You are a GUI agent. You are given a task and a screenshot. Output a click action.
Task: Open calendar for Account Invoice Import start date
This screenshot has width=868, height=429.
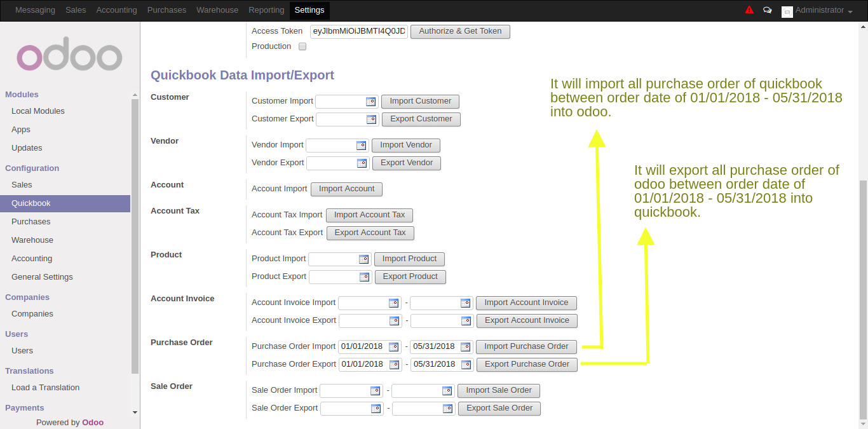click(393, 303)
